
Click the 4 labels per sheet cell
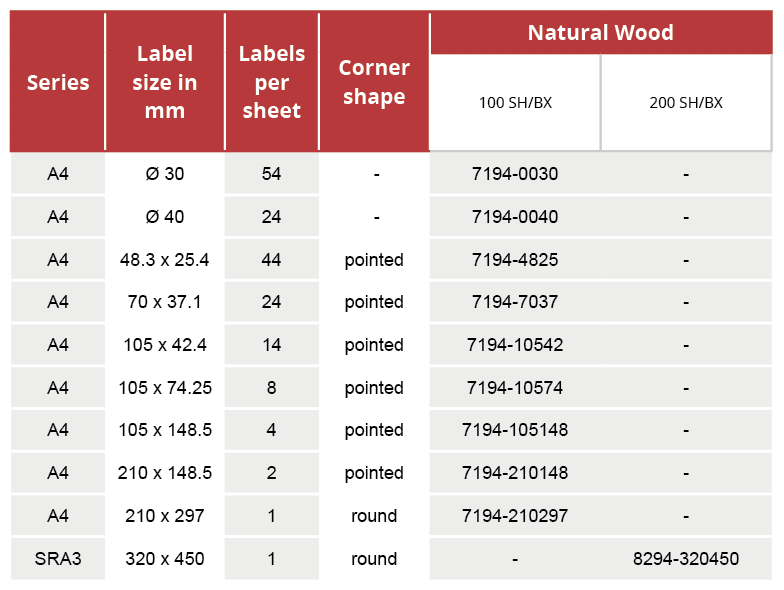(272, 430)
